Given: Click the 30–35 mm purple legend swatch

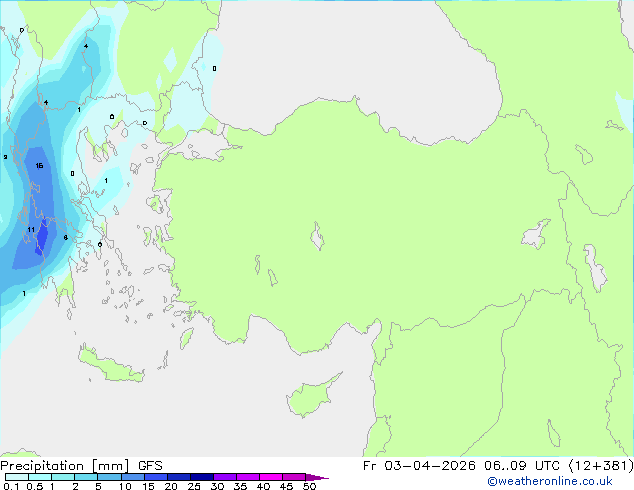Looking at the screenshot, I should [225, 477].
